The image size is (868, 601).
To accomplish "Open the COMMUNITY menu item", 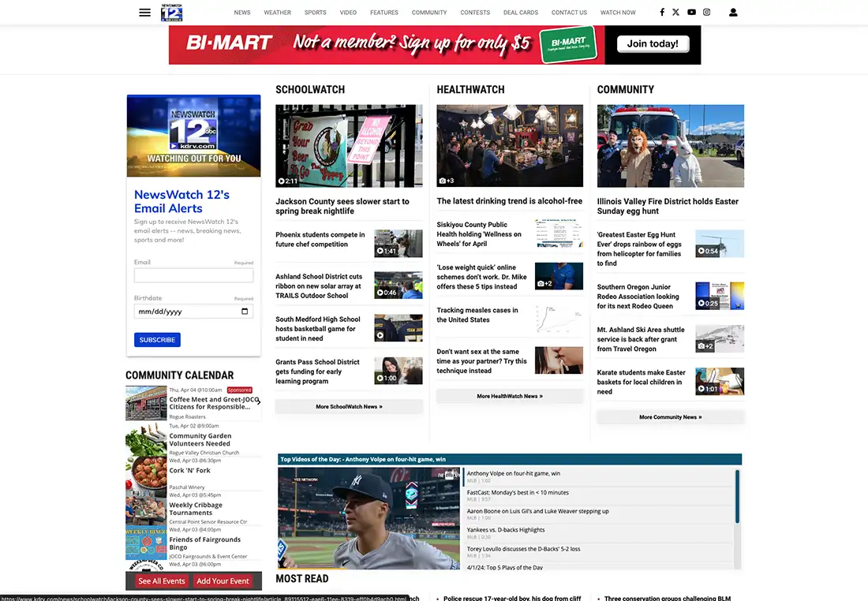I will (429, 12).
